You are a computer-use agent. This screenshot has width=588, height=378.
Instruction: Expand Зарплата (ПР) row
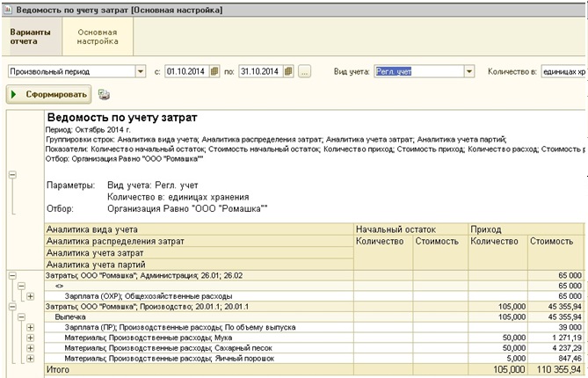point(31,327)
